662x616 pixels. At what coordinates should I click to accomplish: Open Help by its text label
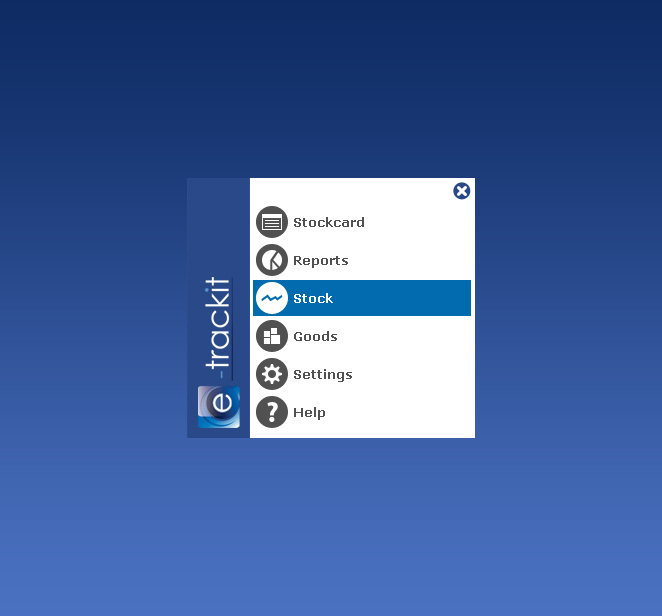click(309, 412)
